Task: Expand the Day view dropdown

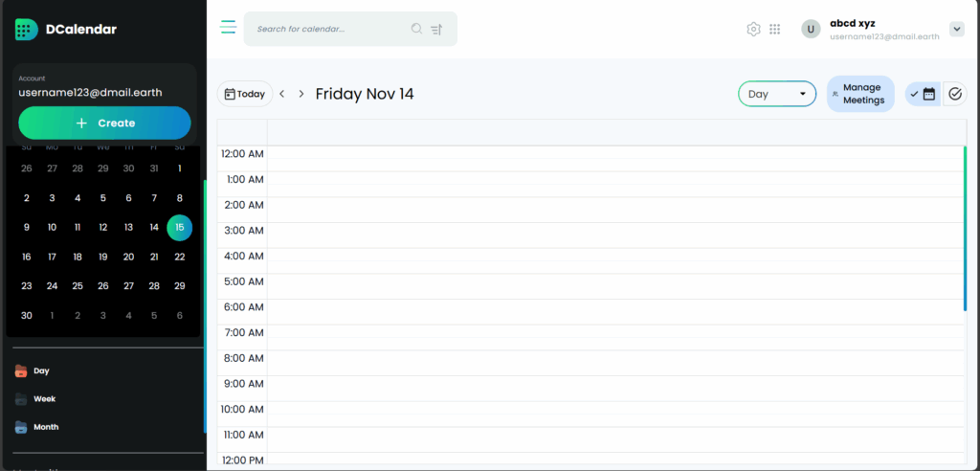Action: click(x=776, y=94)
